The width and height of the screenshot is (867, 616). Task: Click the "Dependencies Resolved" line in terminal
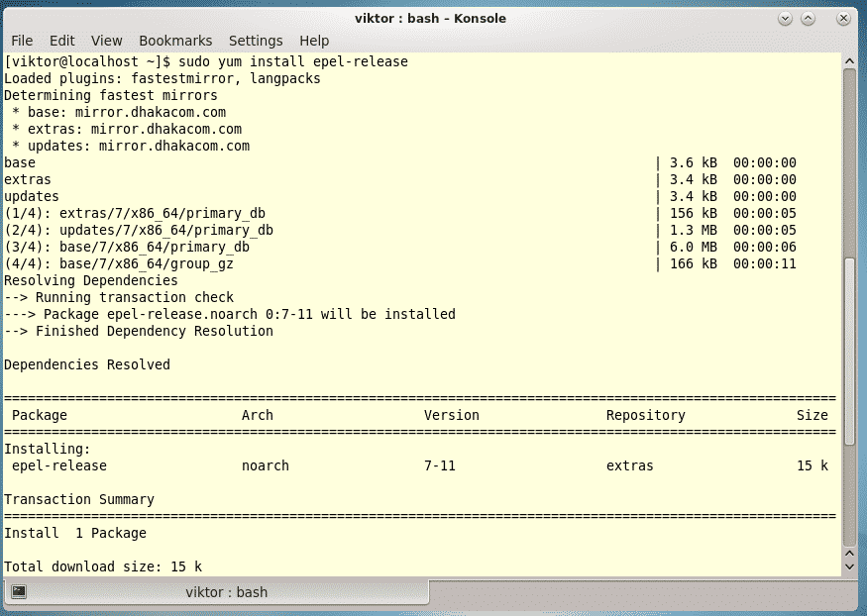click(x=87, y=364)
